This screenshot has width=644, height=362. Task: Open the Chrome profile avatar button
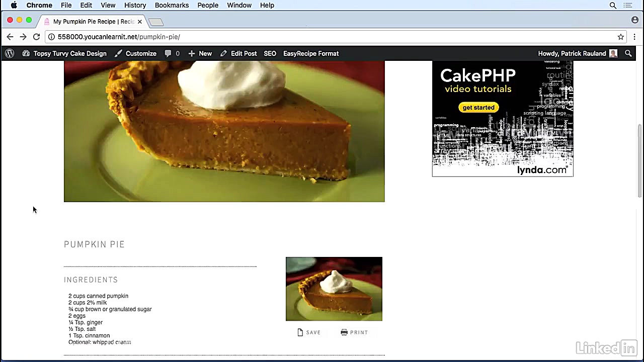click(635, 20)
